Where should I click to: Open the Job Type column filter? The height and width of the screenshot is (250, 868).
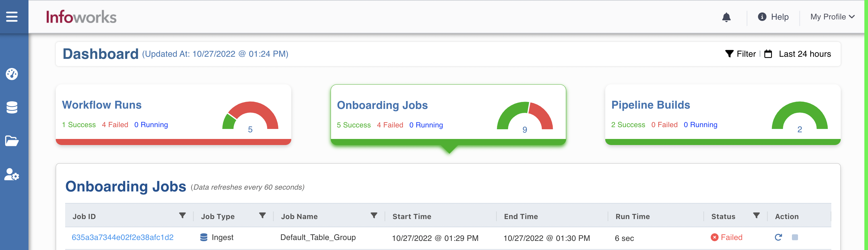[262, 215]
